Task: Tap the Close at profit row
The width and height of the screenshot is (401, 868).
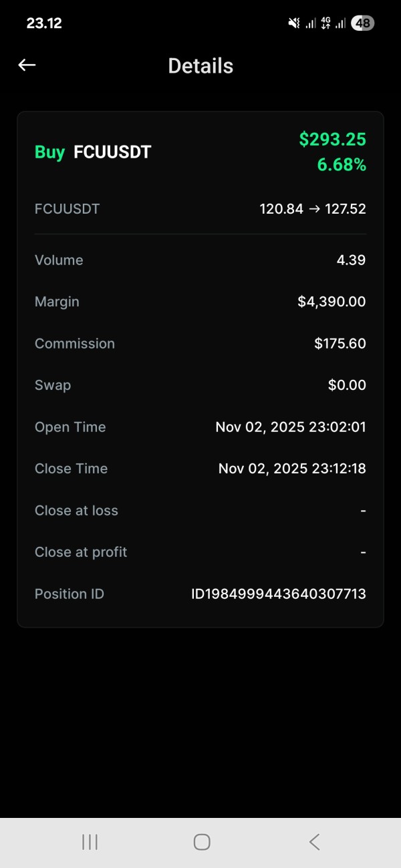Action: point(200,552)
